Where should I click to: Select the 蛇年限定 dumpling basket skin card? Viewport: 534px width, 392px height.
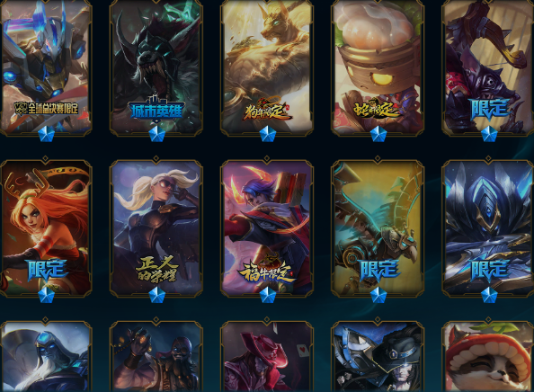tap(378, 67)
